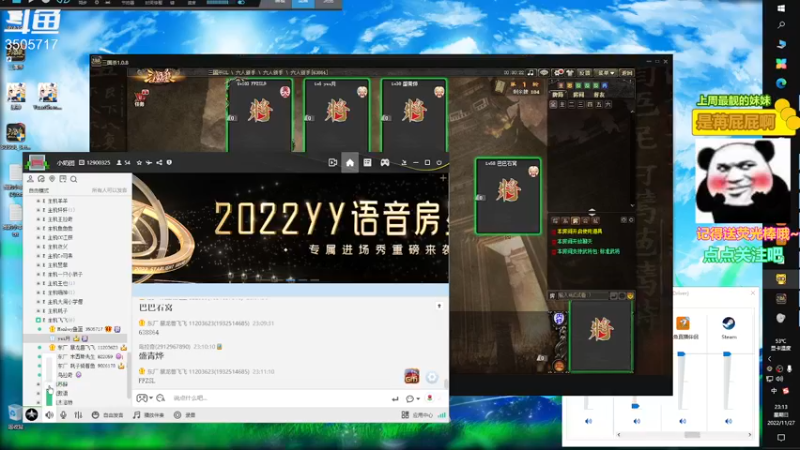This screenshot has width=800, height=450.
Task: Open Windows Start button on the side taskbar
Action: pos(781,8)
